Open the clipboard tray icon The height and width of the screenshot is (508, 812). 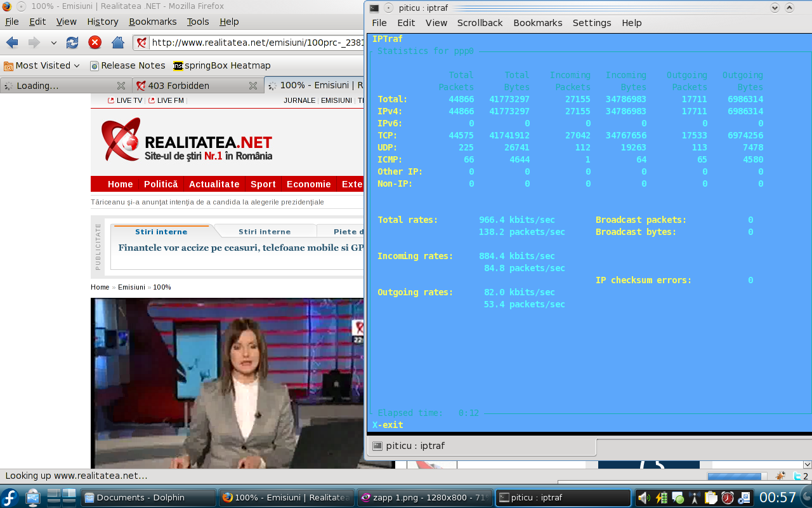point(711,498)
